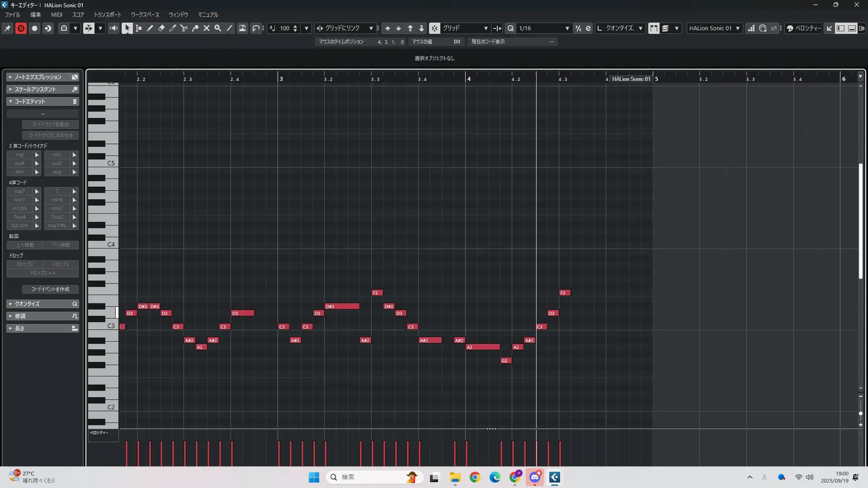The width and height of the screenshot is (868, 488).
Task: Click the F3 note in bar 4
Action: coord(564,293)
